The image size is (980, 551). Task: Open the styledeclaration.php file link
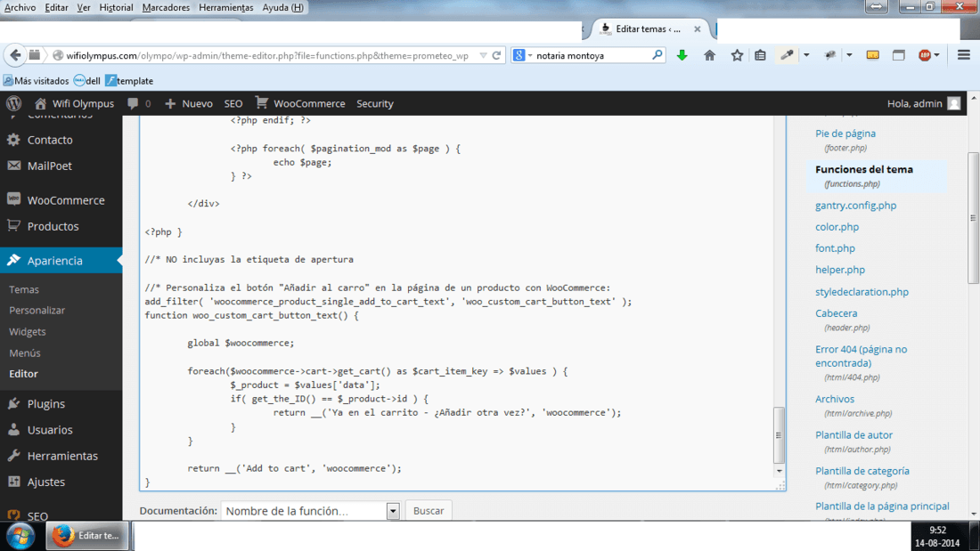[x=862, y=292]
